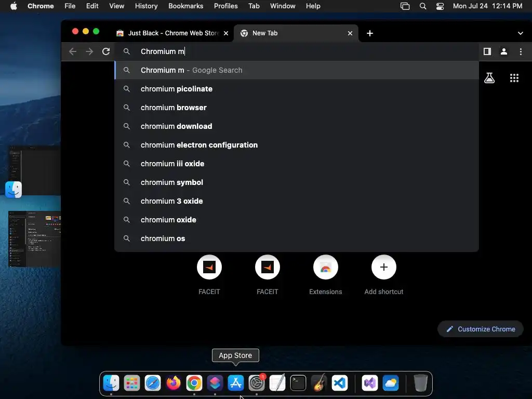This screenshot has width=532, height=399.
Task: Switch to Just Black Chrome Web Store tab
Action: (x=172, y=33)
